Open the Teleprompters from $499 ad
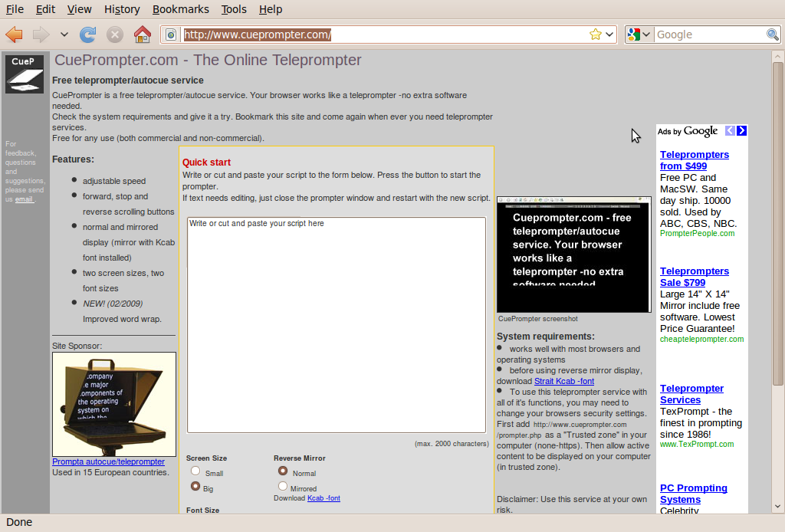The width and height of the screenshot is (785, 532). 695,160
